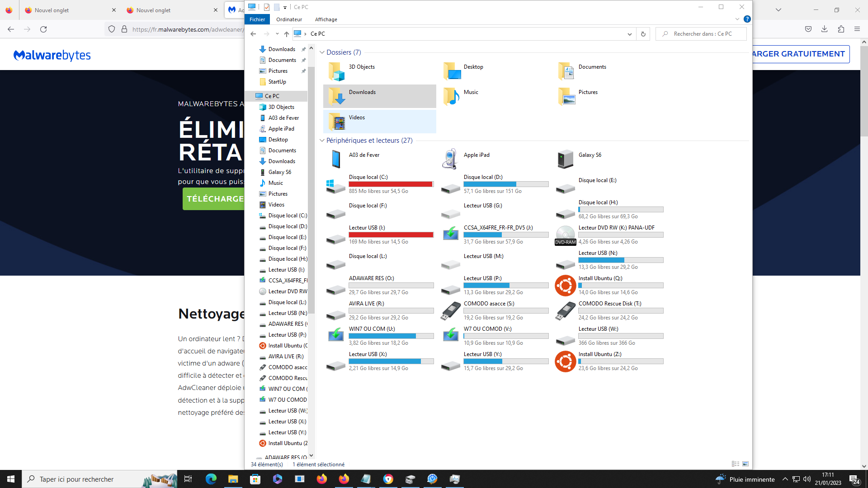Click the up one level arrow in Explorer
Screen dimensions: 868x488
pyautogui.click(x=287, y=34)
